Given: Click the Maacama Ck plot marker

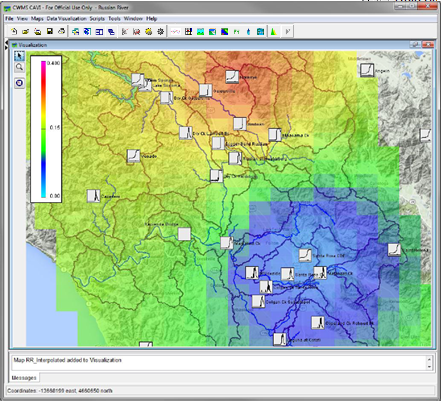Looking at the screenshot, I should click(x=275, y=135).
